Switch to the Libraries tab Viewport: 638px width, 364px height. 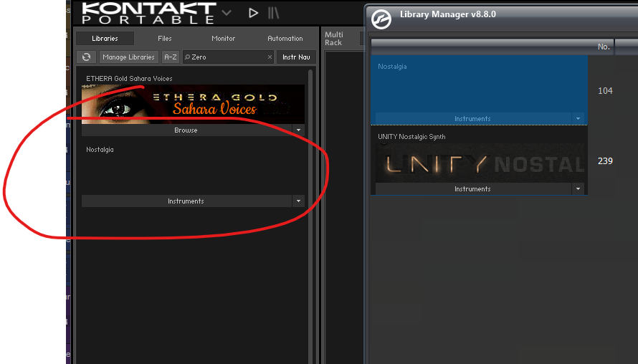105,38
